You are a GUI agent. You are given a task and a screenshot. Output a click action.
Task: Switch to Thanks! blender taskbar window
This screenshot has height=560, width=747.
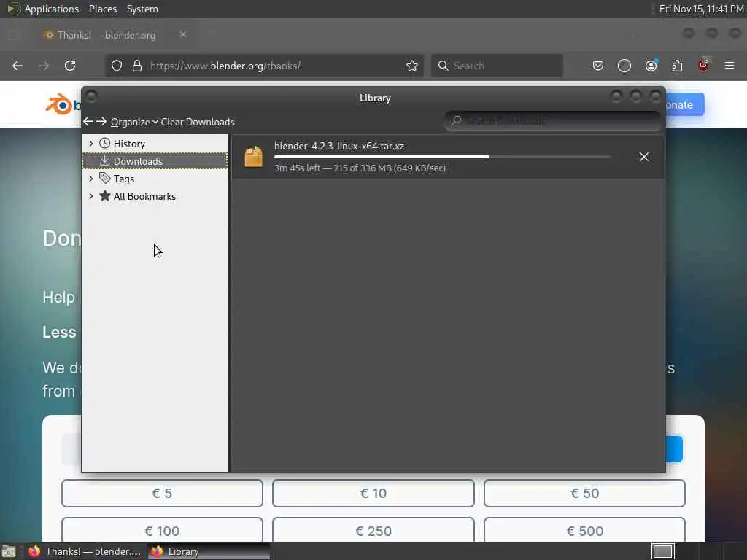coord(85,551)
